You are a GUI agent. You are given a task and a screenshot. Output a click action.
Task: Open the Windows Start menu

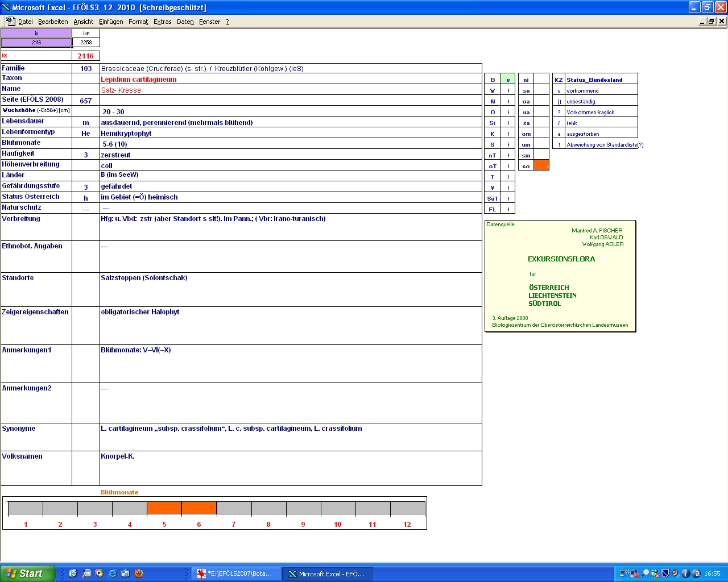[27, 573]
